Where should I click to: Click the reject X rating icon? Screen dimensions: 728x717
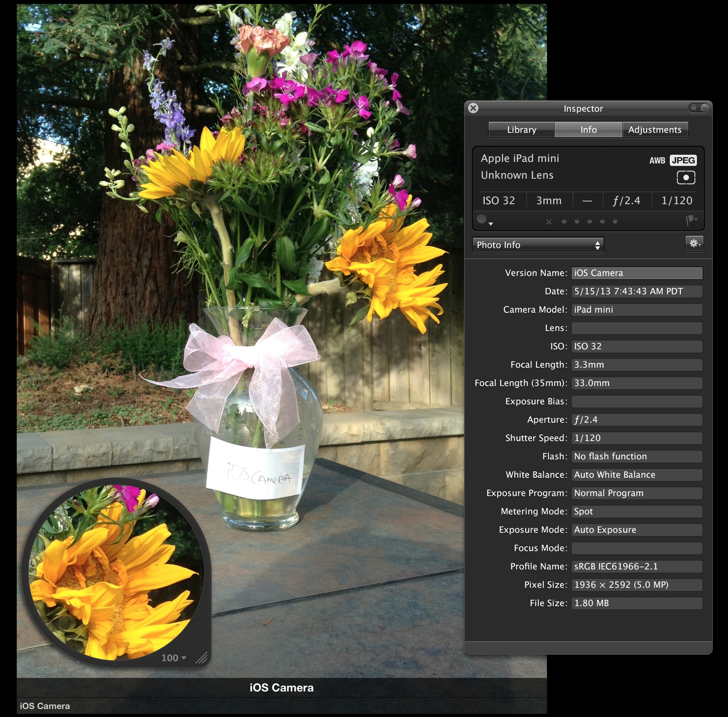(549, 222)
